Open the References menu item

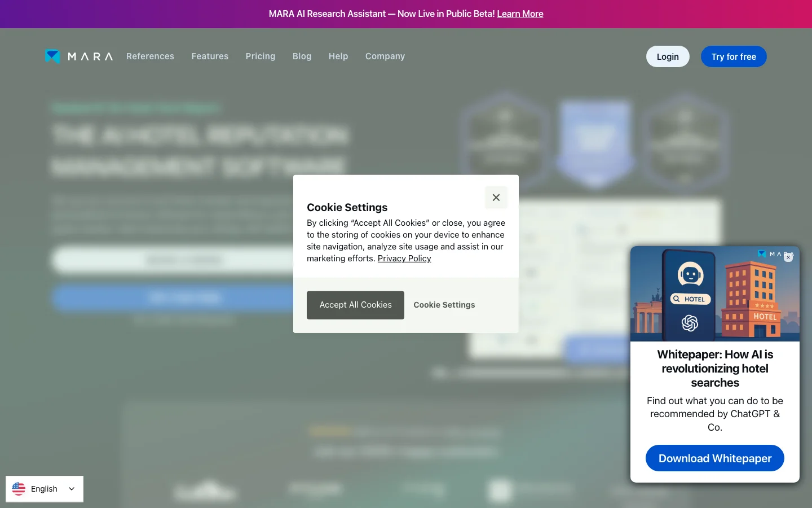coord(150,56)
